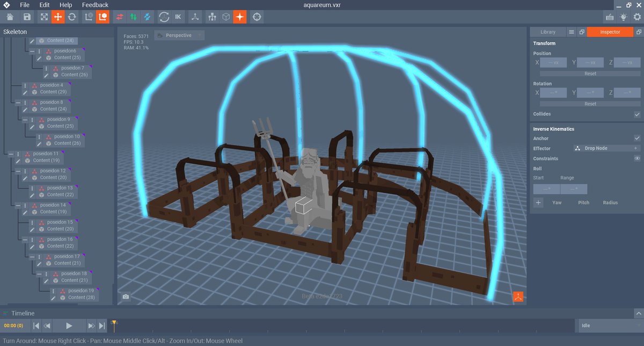Play the animation
The height and width of the screenshot is (346, 644).
(x=69, y=326)
